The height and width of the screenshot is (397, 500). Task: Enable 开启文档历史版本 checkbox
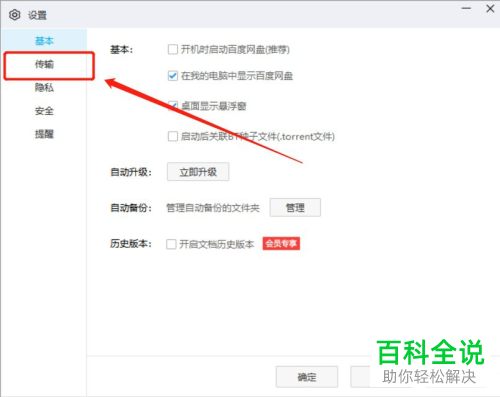(x=171, y=244)
